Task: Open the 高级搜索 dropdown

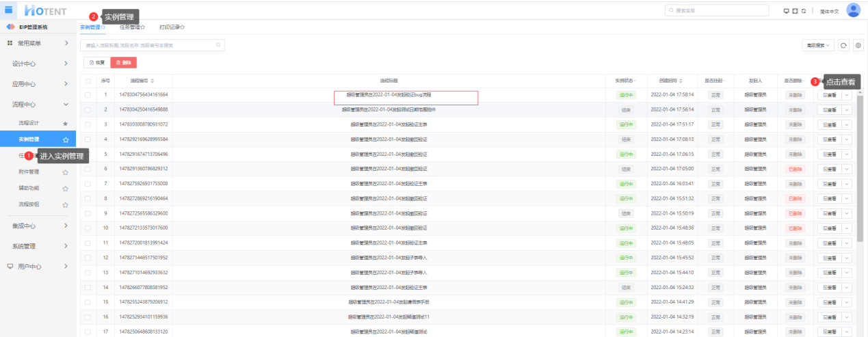Action: click(x=817, y=45)
